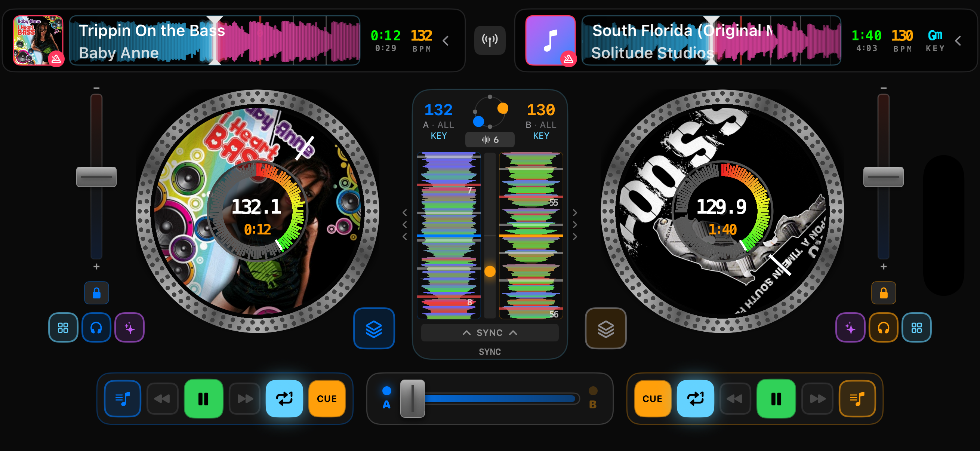The width and height of the screenshot is (980, 451).
Task: Click deck A jog wheel BPM 132.1
Action: pyautogui.click(x=256, y=207)
